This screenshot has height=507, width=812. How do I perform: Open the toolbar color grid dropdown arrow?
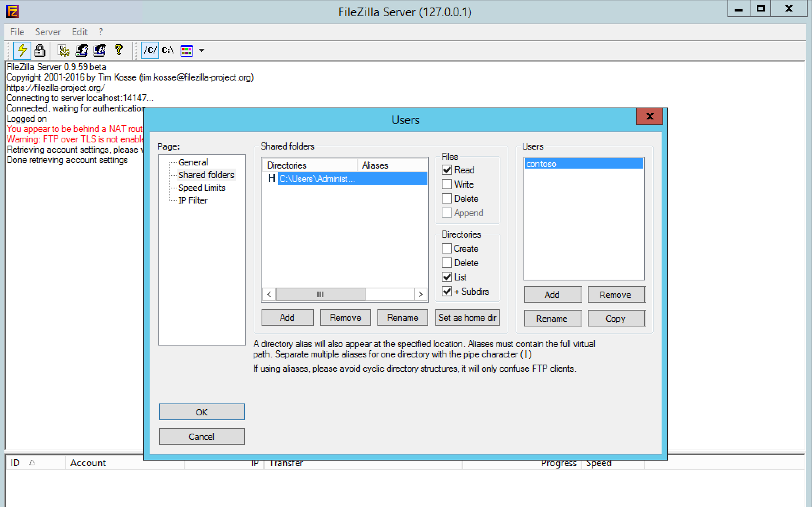[x=202, y=50]
